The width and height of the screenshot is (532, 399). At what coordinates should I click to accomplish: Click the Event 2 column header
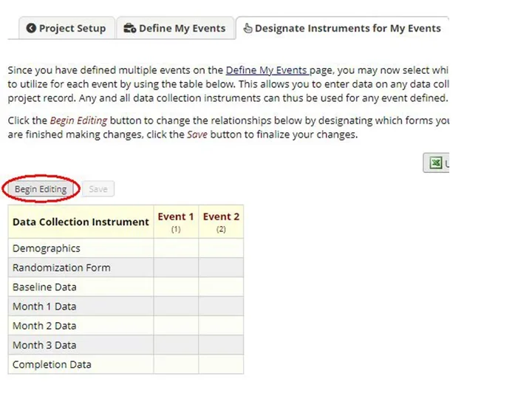click(x=221, y=221)
